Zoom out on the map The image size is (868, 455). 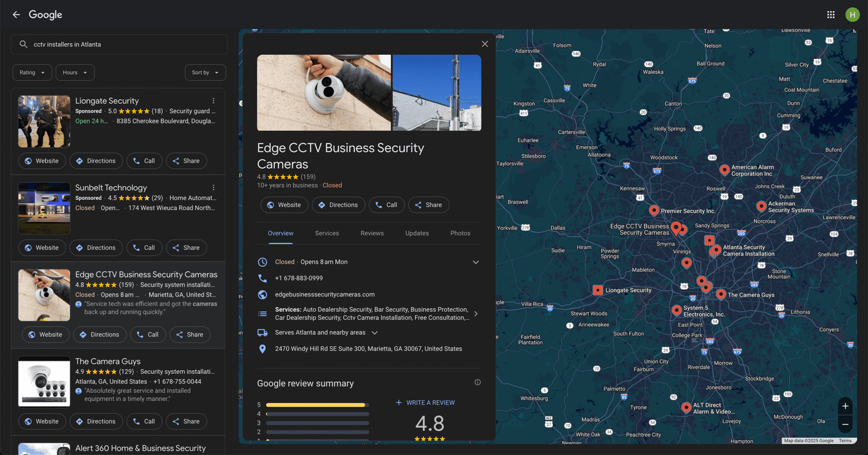pos(845,425)
